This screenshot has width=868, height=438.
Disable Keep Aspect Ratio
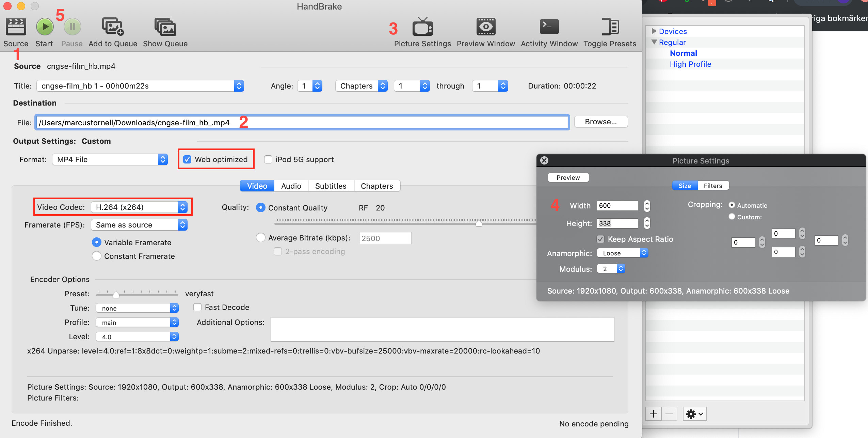pos(601,239)
